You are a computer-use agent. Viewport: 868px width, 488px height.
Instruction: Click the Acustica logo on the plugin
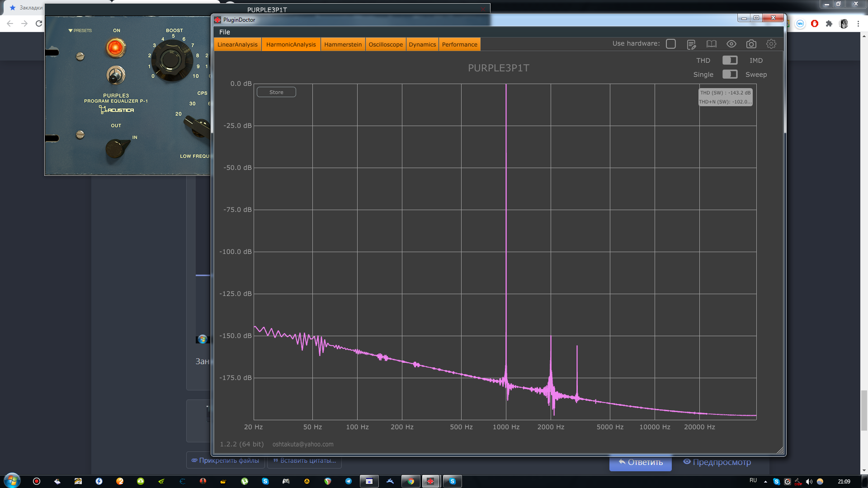pos(117,110)
